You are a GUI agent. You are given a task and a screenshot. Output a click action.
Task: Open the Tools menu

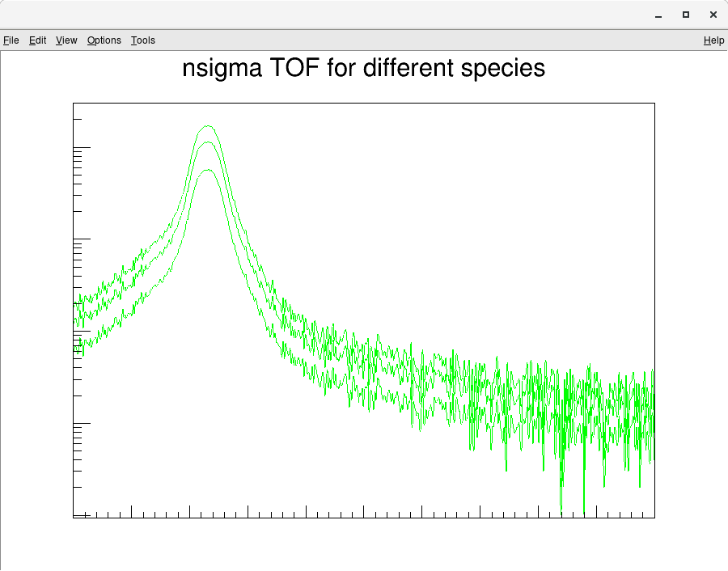click(142, 40)
